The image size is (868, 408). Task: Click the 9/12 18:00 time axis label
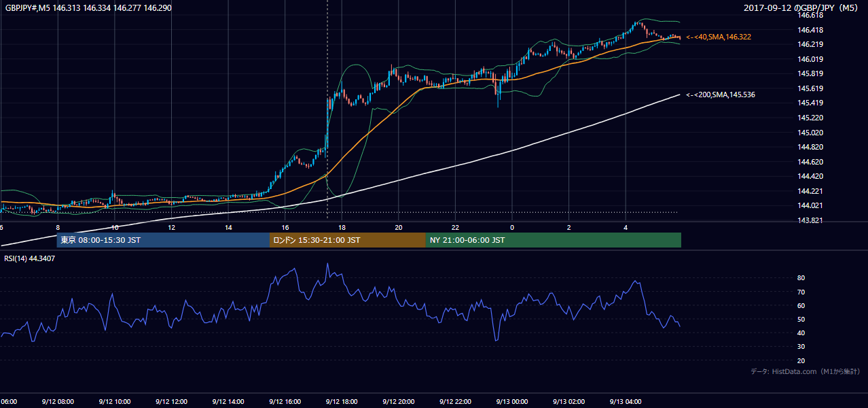(342, 402)
